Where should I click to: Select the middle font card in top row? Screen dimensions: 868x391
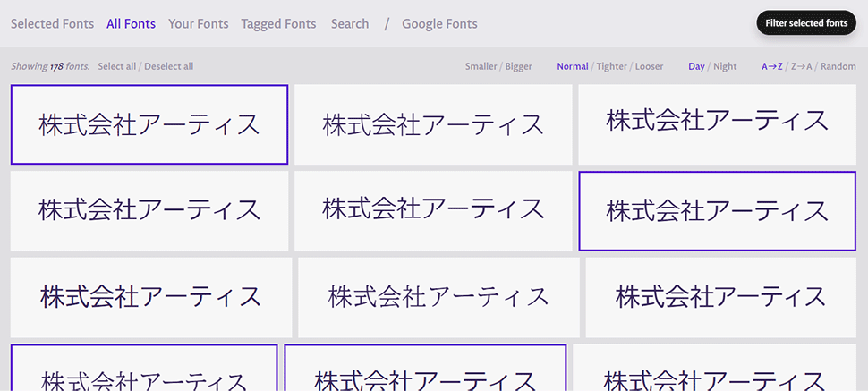click(433, 124)
